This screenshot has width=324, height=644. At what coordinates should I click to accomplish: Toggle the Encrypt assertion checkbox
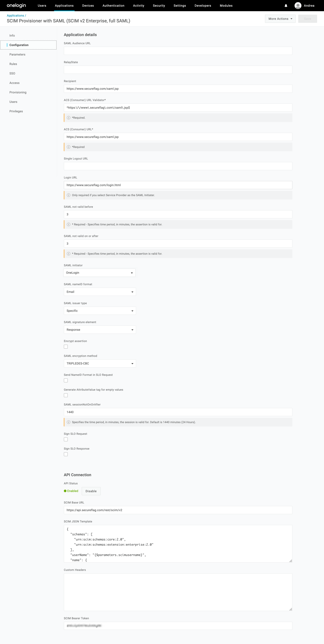pos(66,347)
